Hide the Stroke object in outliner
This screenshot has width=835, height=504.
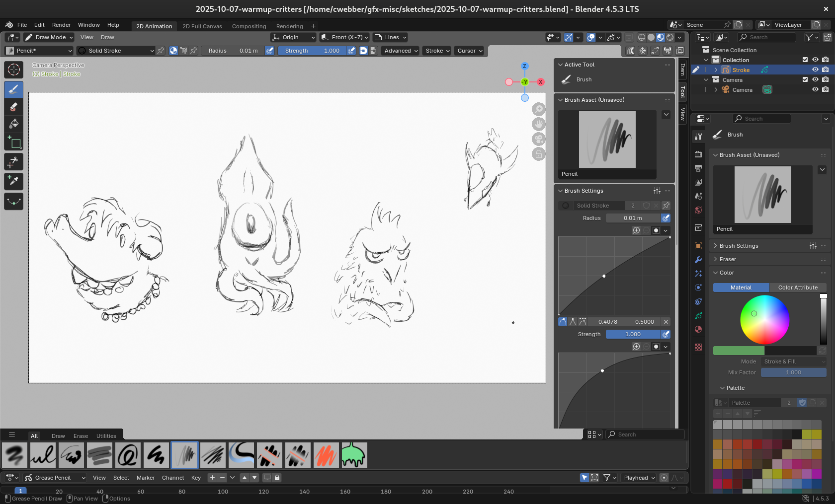(x=815, y=70)
